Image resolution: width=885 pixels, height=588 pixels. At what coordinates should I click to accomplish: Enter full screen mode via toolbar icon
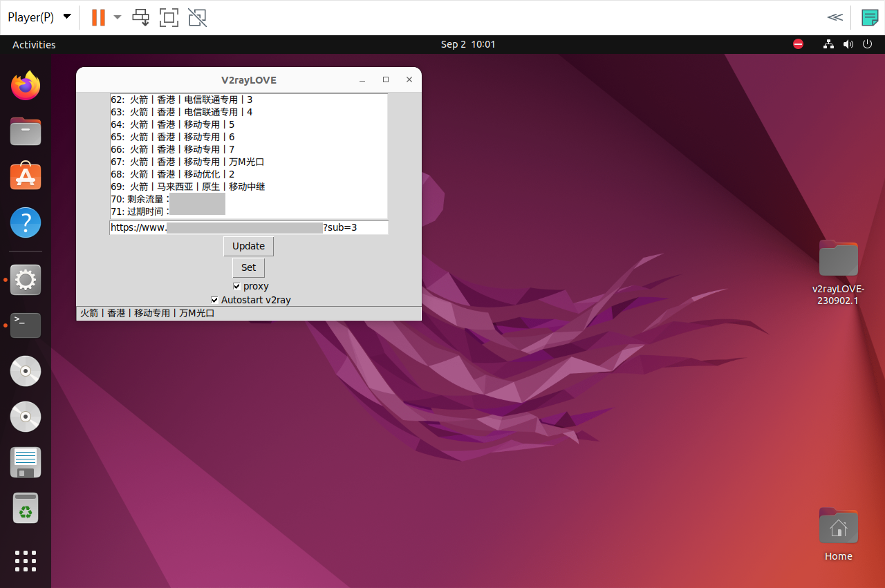[x=169, y=17]
